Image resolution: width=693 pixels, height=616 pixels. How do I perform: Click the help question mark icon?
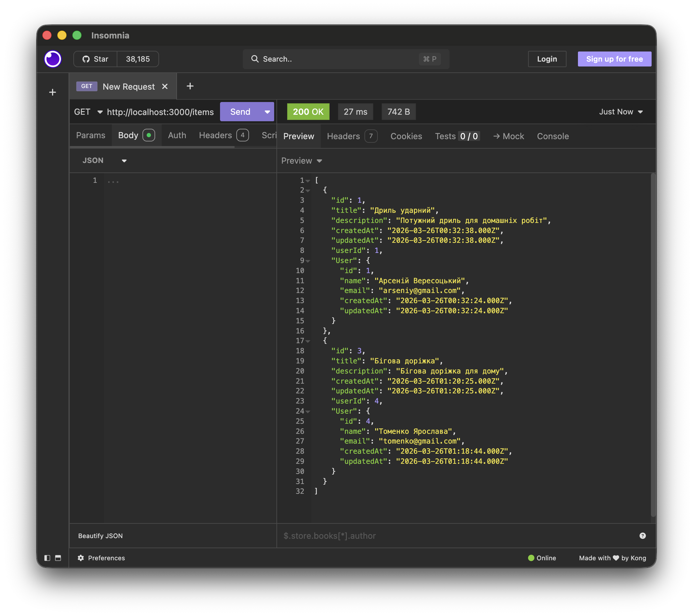(642, 535)
